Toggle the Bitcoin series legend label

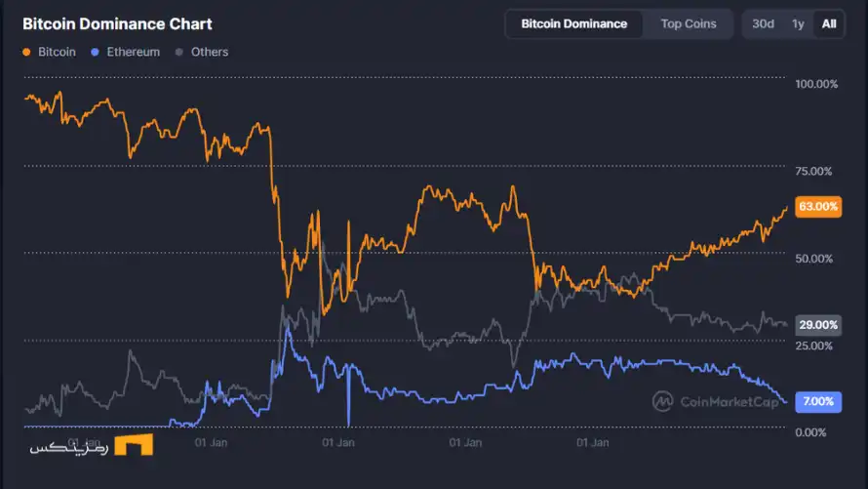click(57, 52)
